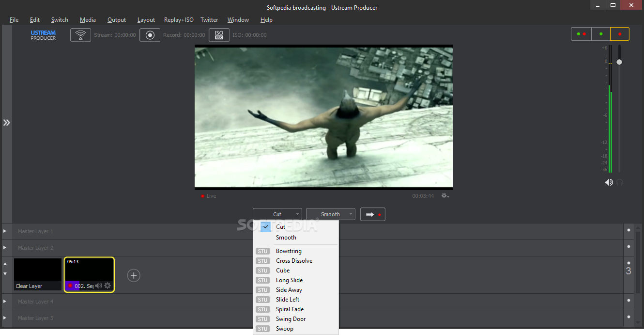
Task: Toggle Master Layer 2 visibility dot
Action: click(629, 247)
